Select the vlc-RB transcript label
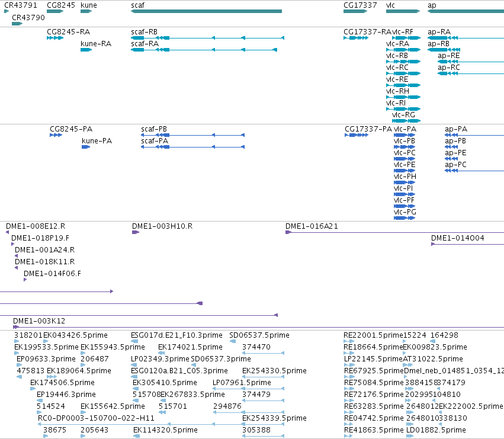This screenshot has width=504, height=439. tap(397, 55)
